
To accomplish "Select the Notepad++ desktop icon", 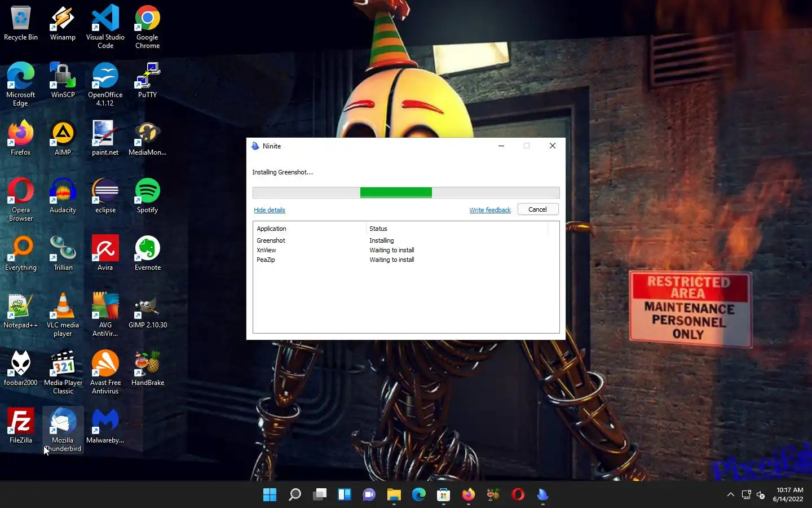I will 21,311.
